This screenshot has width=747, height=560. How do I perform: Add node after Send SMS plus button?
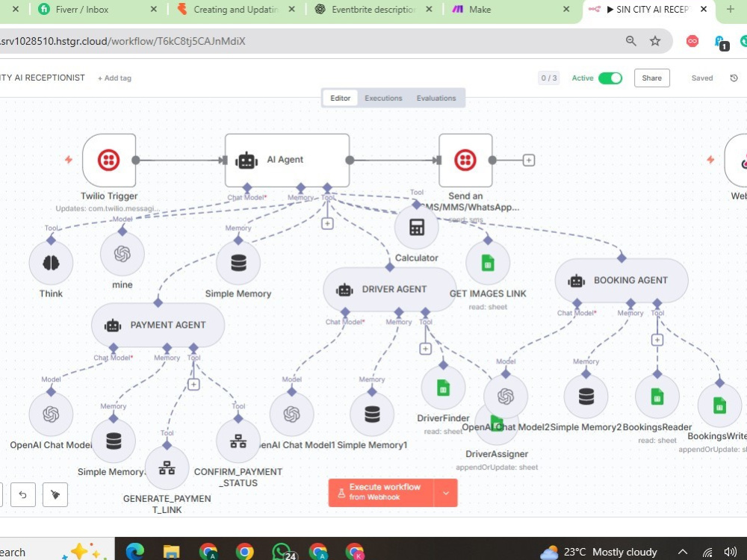(528, 161)
